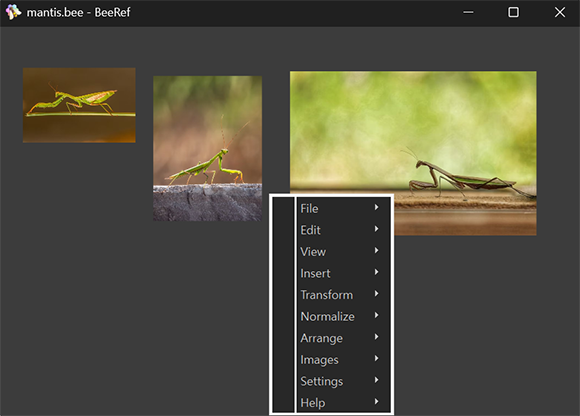Close the BeeRef window
Image resolution: width=580 pixels, height=416 pixels.
pyautogui.click(x=560, y=12)
